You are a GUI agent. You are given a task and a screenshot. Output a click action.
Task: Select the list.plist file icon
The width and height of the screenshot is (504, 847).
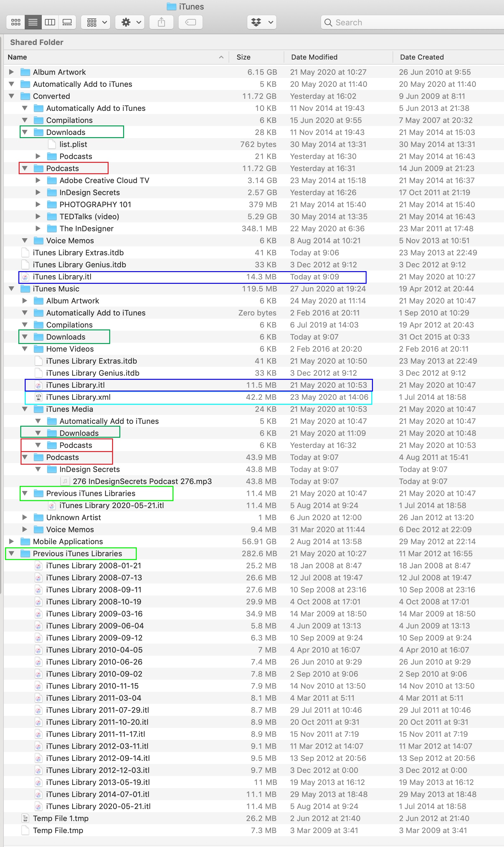tap(52, 144)
